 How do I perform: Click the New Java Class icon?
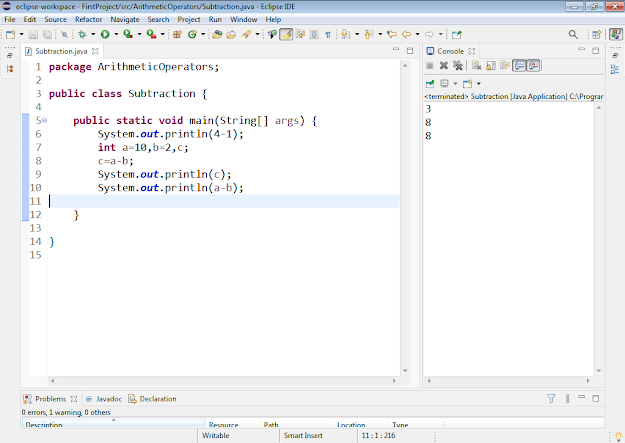pyautogui.click(x=193, y=35)
